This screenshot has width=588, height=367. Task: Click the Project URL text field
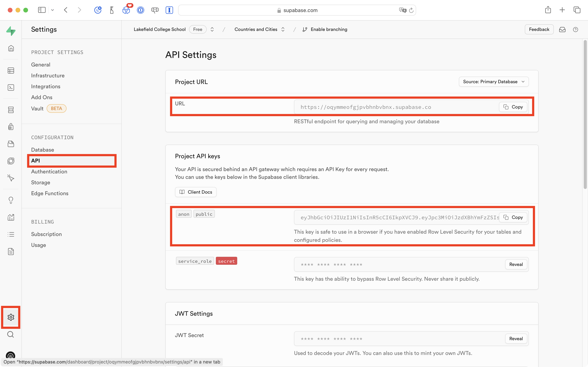[x=396, y=107]
